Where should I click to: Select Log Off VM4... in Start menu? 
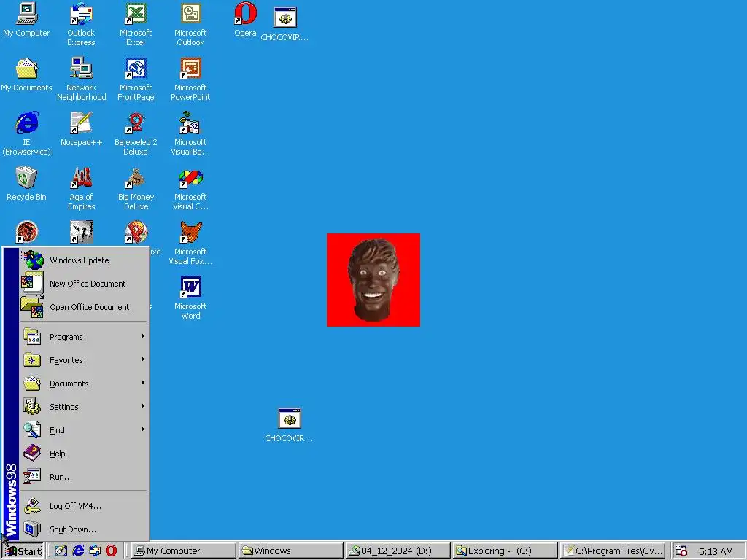(x=84, y=506)
